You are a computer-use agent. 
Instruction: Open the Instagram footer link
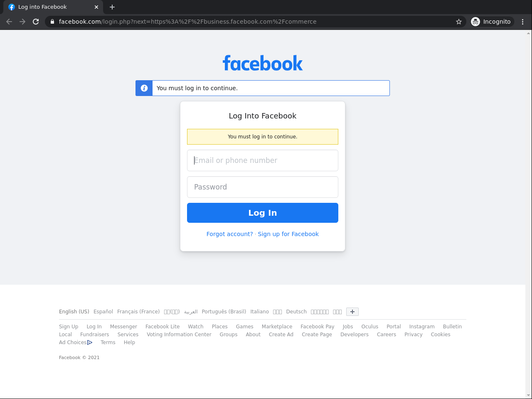click(x=422, y=327)
